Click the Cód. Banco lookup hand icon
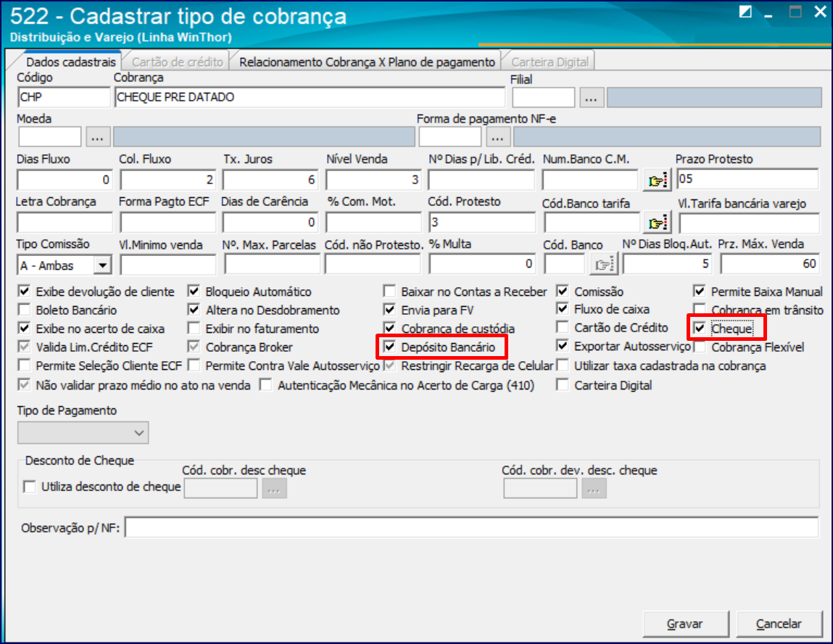The image size is (833, 644). tap(603, 264)
